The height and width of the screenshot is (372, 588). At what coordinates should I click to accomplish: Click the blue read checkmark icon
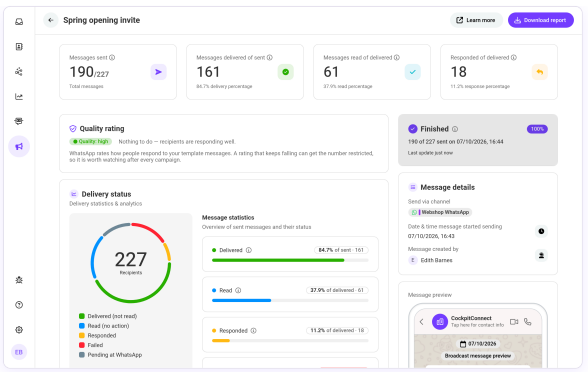click(413, 72)
